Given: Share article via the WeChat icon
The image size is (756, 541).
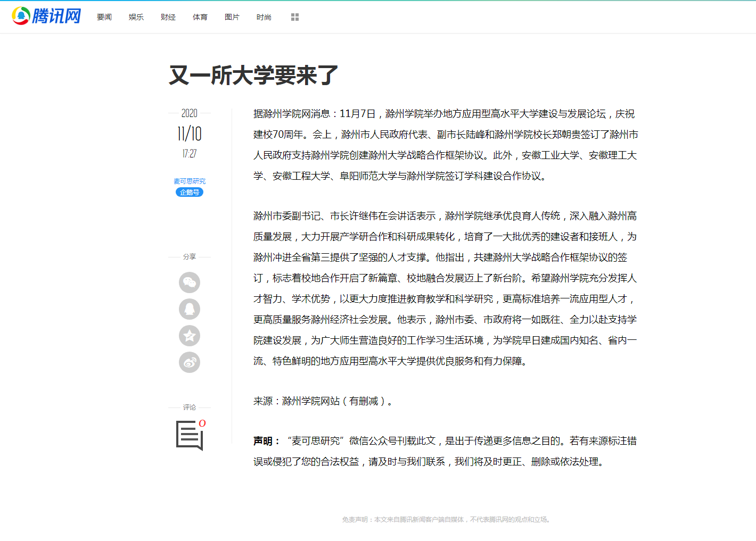Looking at the screenshot, I should click(190, 282).
